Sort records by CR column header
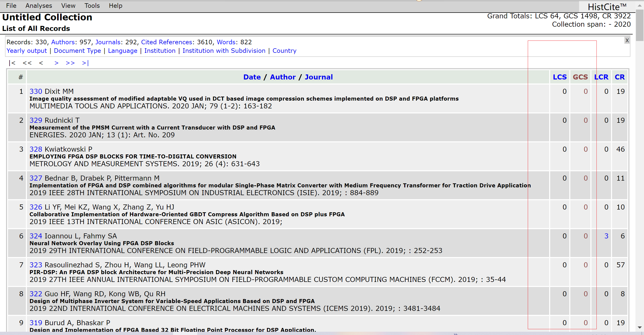This screenshot has width=644, height=335. click(x=619, y=77)
